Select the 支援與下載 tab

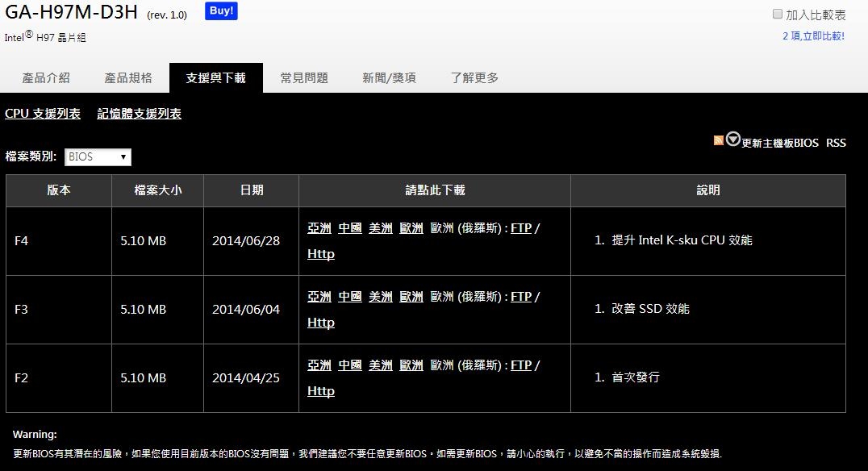pos(216,78)
